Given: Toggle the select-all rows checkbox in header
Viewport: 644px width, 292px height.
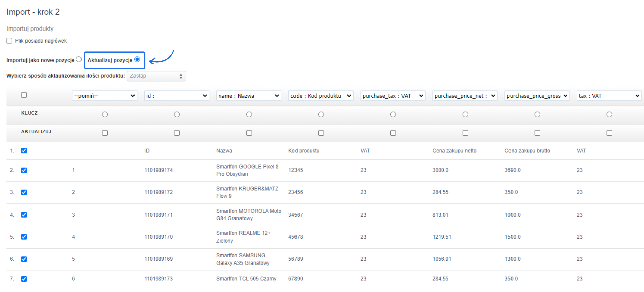Looking at the screenshot, I should [x=24, y=95].
